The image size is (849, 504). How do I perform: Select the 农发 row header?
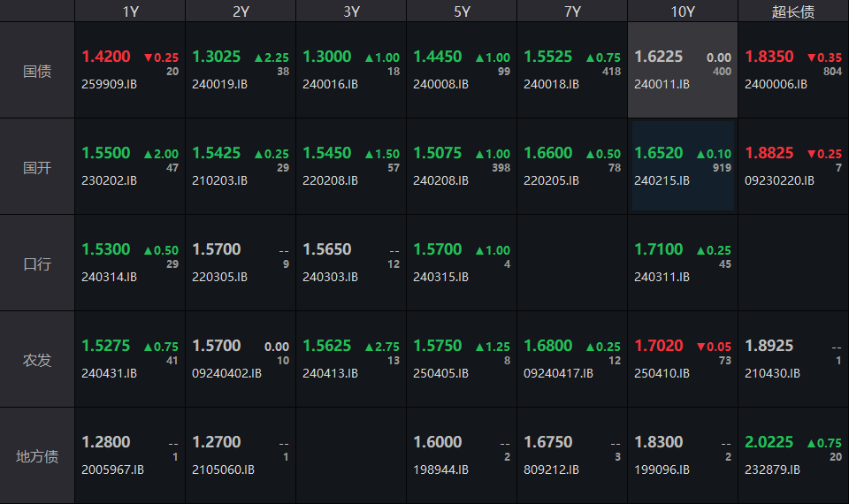(x=37, y=360)
